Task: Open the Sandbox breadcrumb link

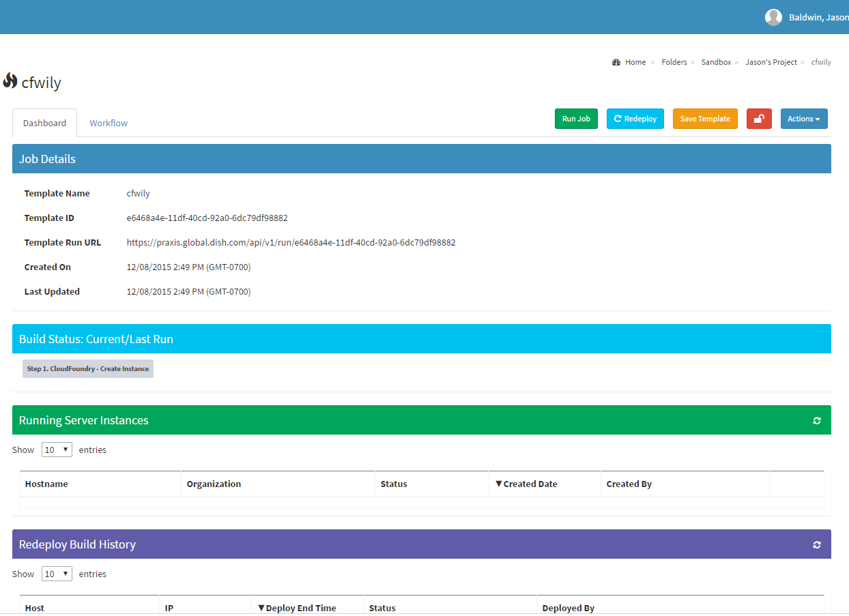Action: [x=716, y=62]
